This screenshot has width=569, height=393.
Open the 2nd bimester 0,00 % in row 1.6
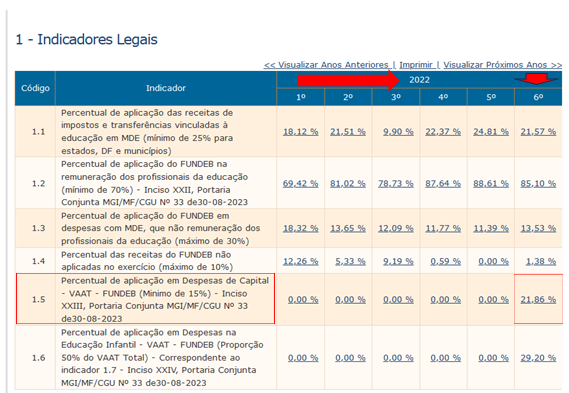coord(350,358)
